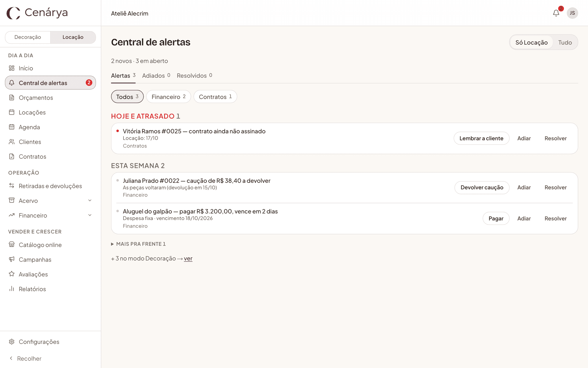Select the Só Locação filter

click(x=531, y=43)
